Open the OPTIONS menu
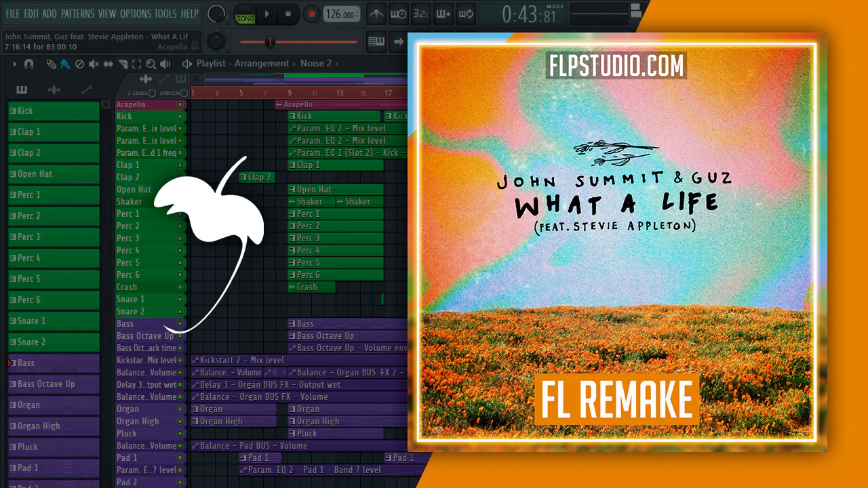 click(x=136, y=14)
